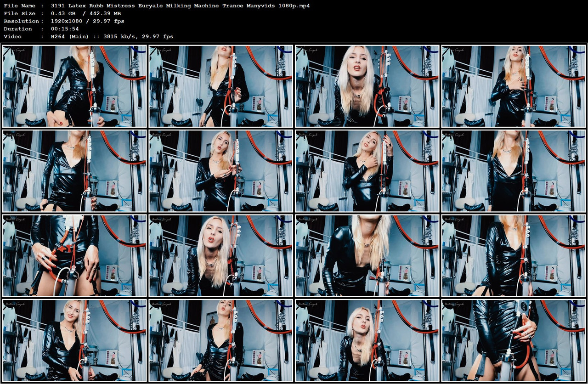Open the first thumbnail in the top row
588x384 pixels.
74,86
